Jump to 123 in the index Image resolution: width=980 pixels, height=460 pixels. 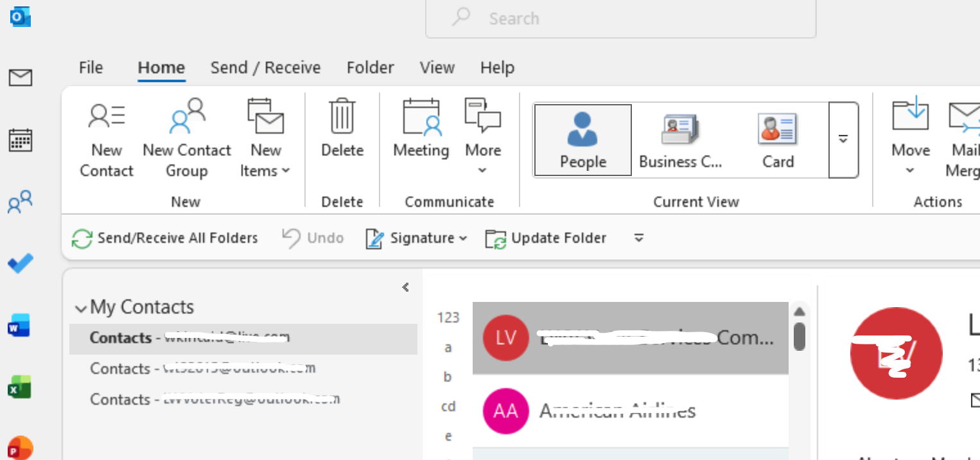point(448,317)
